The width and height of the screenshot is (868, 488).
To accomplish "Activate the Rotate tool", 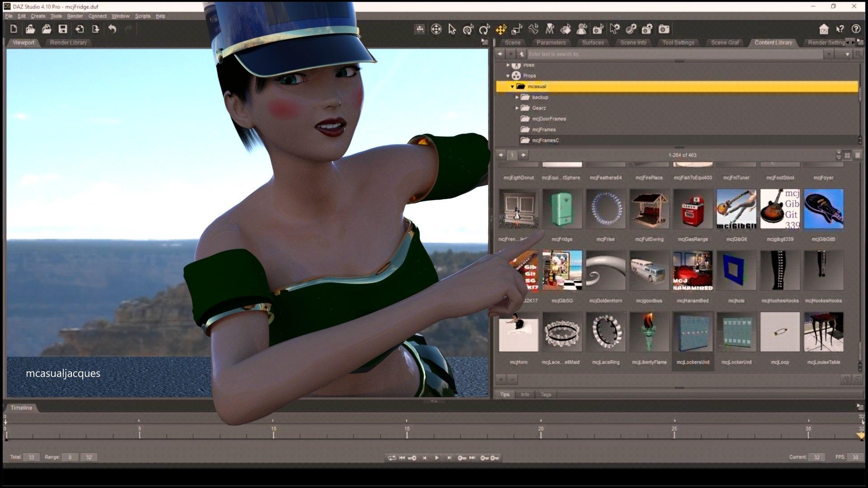I will 485,29.
